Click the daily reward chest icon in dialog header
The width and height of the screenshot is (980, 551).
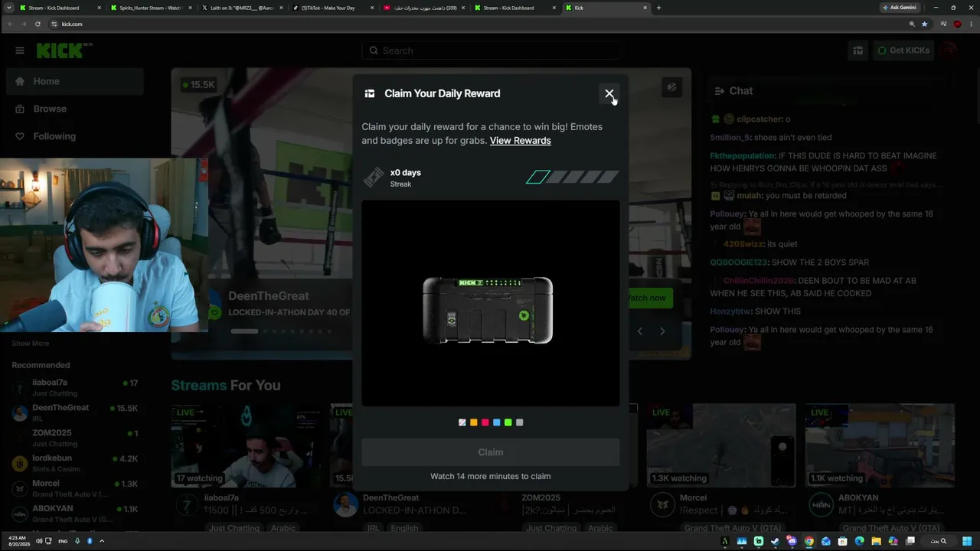(370, 93)
